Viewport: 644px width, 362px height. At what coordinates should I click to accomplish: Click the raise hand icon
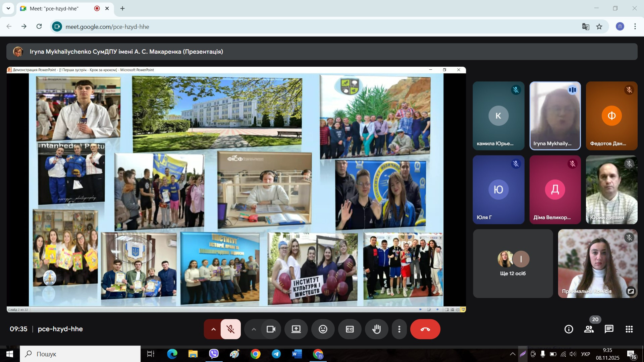[377, 329]
